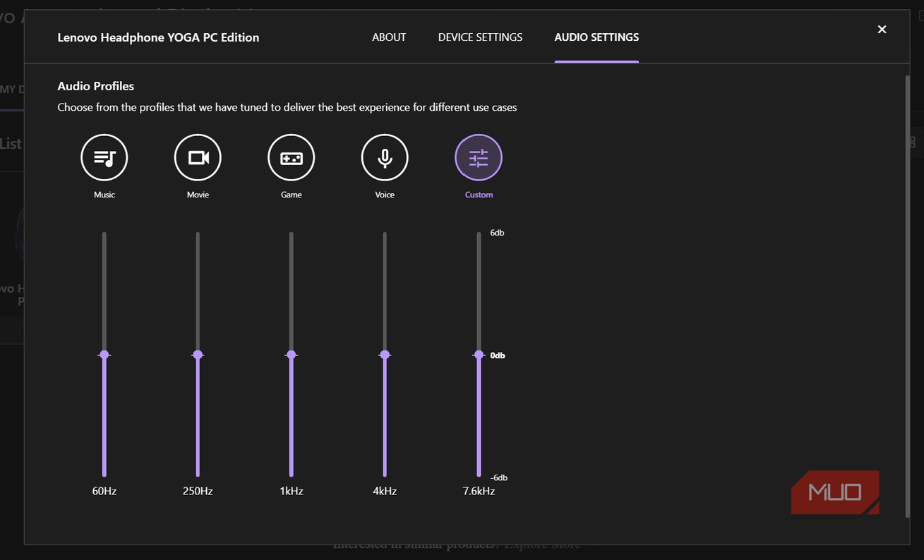Click the 1kHz equalizer slider handle
Viewport: 924px width, 560px height.
292,355
